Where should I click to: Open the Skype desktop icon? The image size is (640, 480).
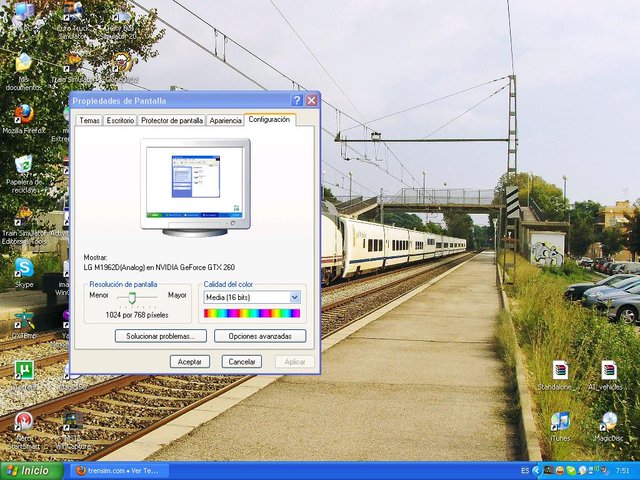pos(23,267)
